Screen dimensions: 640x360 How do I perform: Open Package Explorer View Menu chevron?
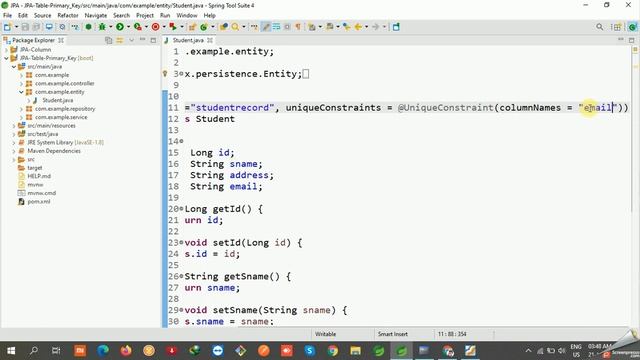[131, 40]
